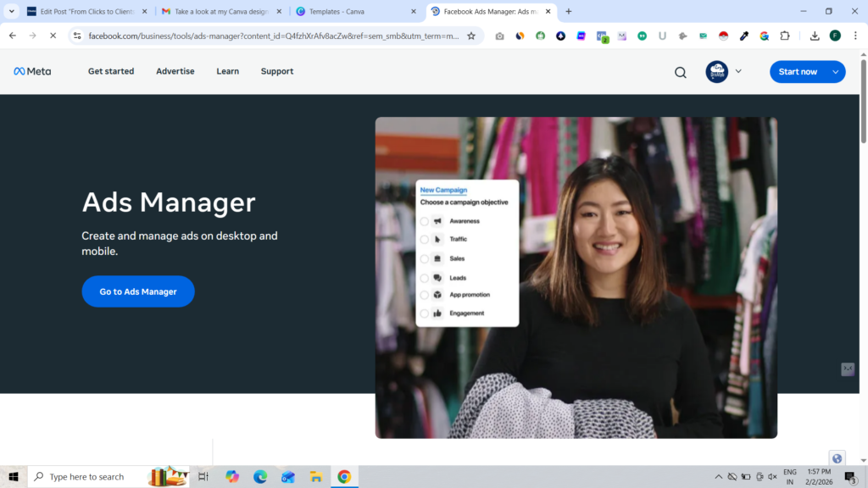
Task: Expand the Start now dropdown arrow
Action: (835, 72)
